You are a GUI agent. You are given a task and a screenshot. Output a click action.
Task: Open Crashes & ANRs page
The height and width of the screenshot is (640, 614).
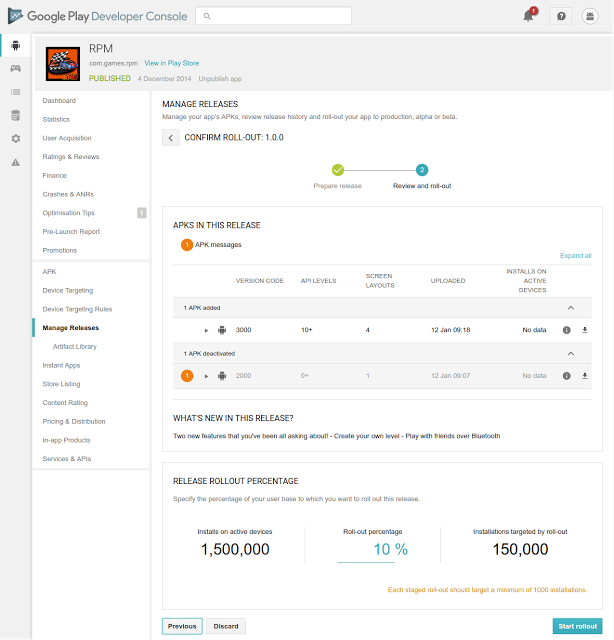[x=68, y=194]
